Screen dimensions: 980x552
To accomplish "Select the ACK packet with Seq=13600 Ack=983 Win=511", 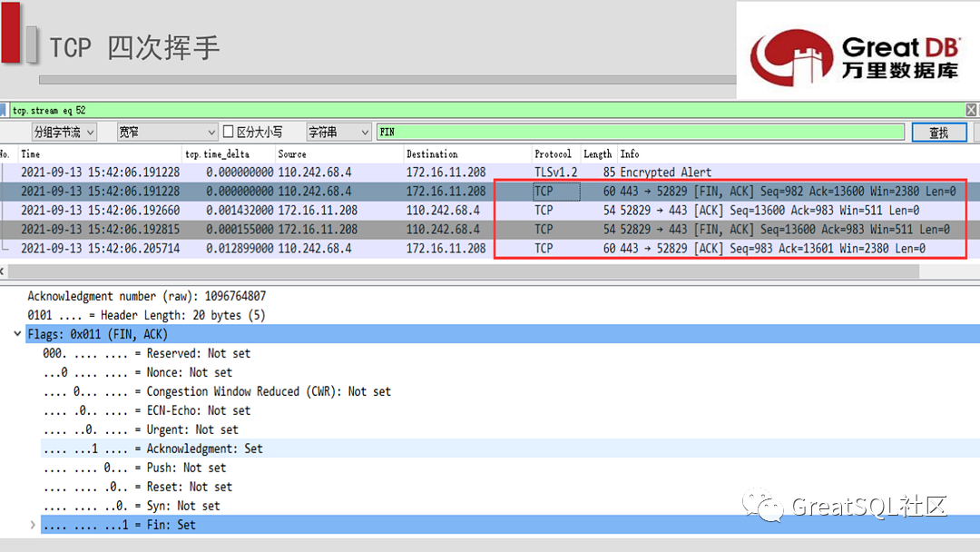I will [x=490, y=210].
